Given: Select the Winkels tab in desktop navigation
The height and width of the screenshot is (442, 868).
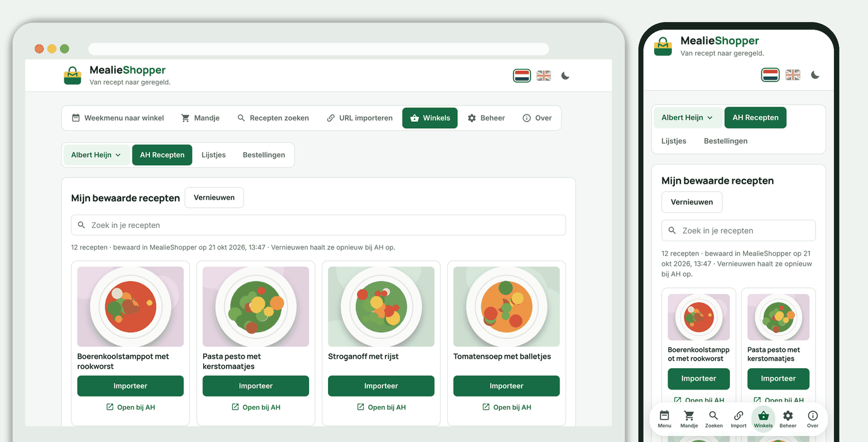Looking at the screenshot, I should (x=430, y=118).
